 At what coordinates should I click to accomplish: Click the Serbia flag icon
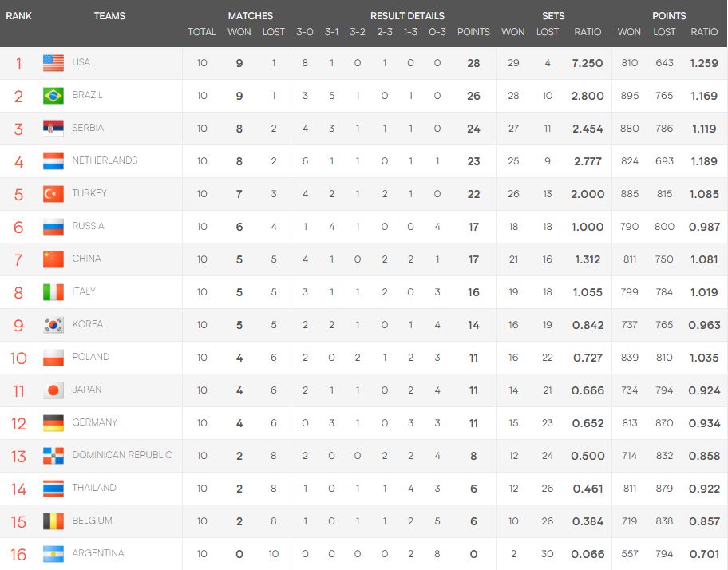pos(53,128)
